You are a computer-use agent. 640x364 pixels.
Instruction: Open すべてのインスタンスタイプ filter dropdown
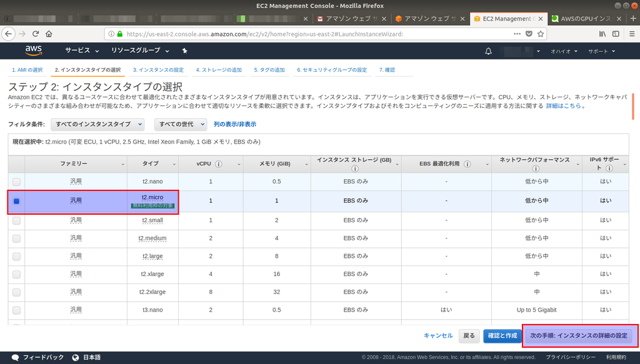pyautogui.click(x=97, y=124)
